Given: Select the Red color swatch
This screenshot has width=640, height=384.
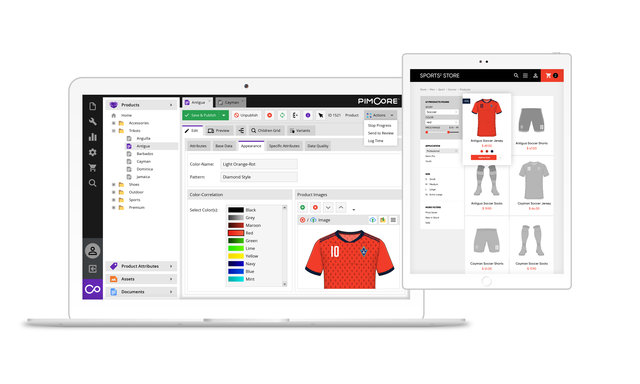Looking at the screenshot, I should [x=236, y=233].
